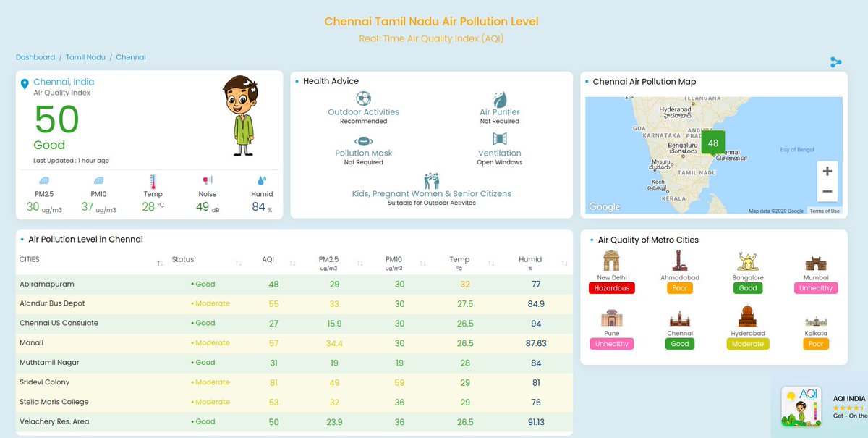Select Alandur Bus Depot row name

pos(52,304)
